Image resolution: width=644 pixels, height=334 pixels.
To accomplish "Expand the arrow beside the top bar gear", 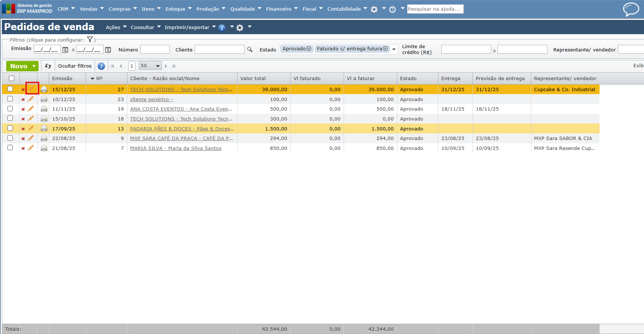I will coord(384,8).
